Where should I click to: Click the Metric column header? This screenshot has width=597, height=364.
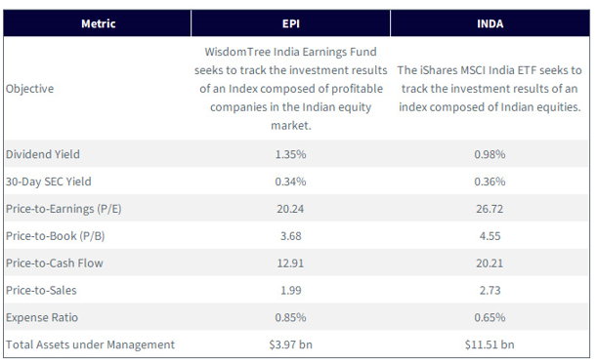(x=99, y=23)
